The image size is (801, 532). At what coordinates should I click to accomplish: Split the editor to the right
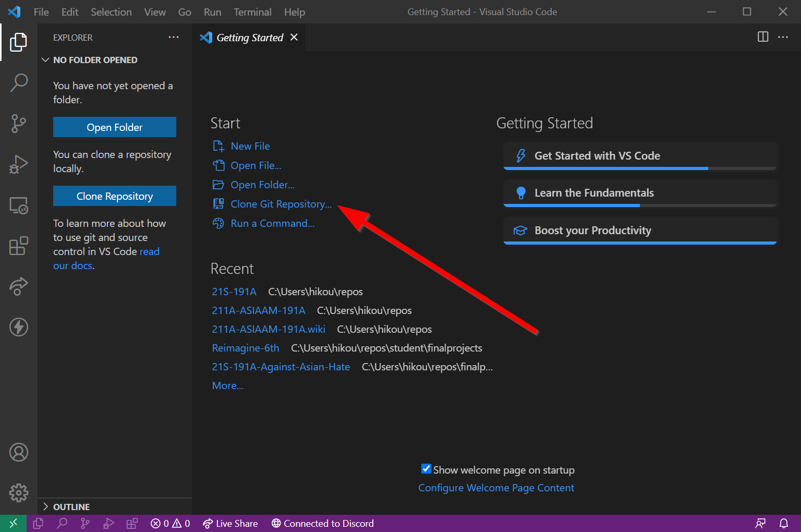(762, 37)
